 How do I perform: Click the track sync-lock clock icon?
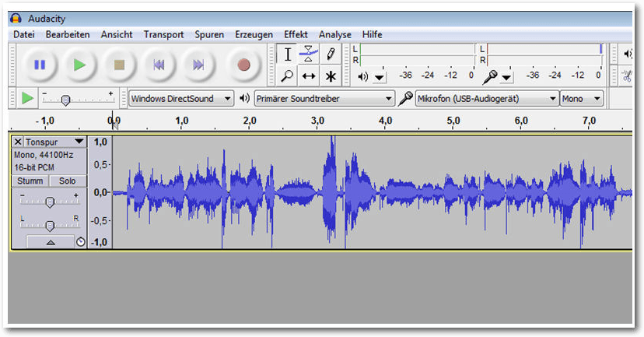click(x=81, y=242)
